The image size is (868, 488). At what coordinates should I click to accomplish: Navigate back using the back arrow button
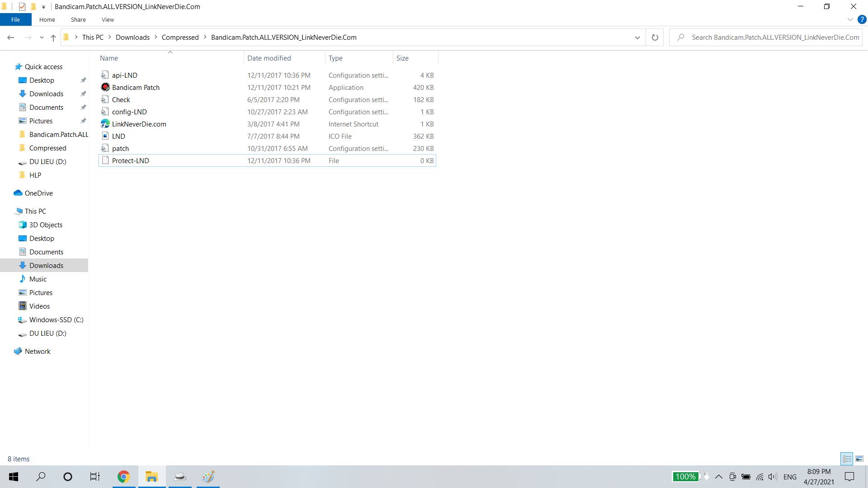click(x=11, y=38)
